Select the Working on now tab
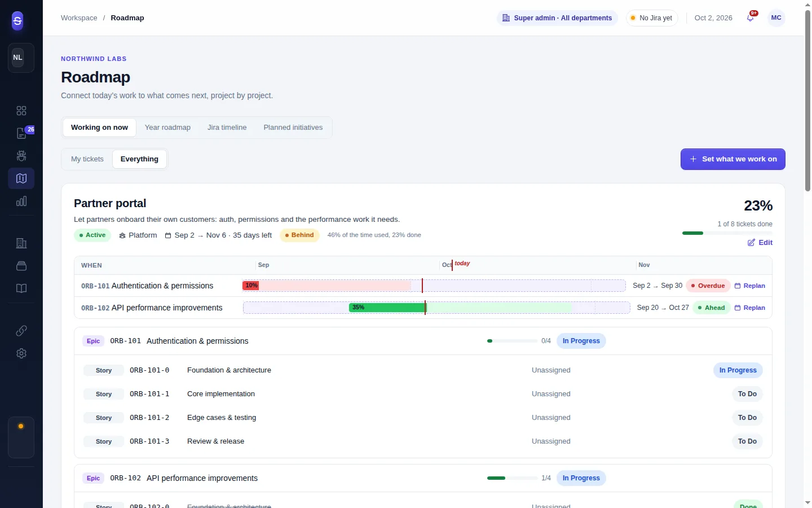Image resolution: width=812 pixels, height=508 pixels. pyautogui.click(x=99, y=128)
